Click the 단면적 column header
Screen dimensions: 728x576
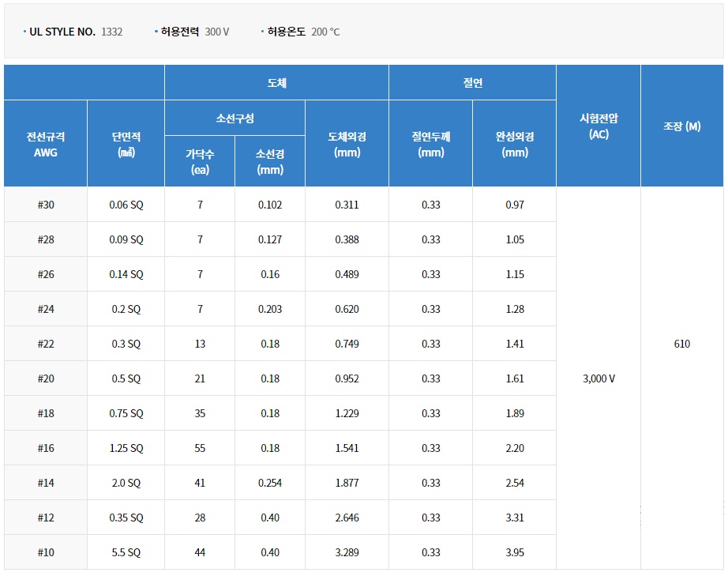126,144
